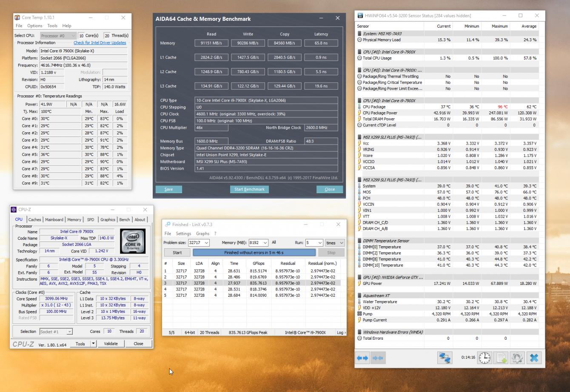Image resolution: width=570 pixels, height=392 pixels.
Task: Click CPU-Z Tools button
Action: point(80,344)
